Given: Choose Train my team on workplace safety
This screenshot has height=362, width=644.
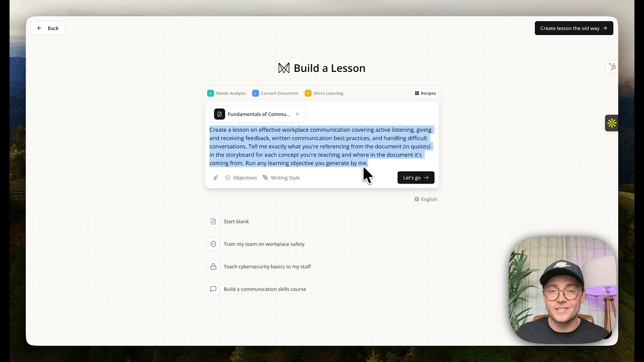Looking at the screenshot, I should tap(257, 244).
